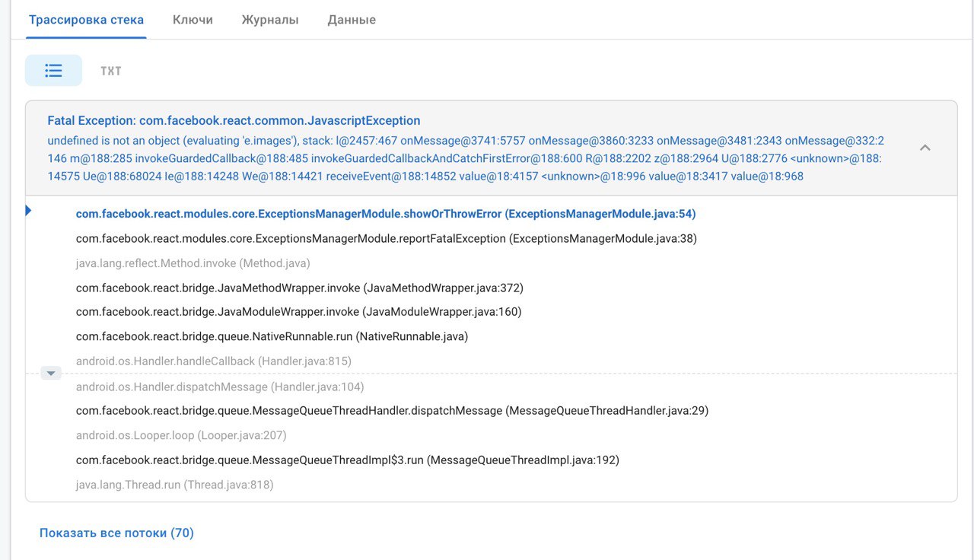Select the JavaMethodWrapper.invoke frame
Viewport: 974px width, 560px height.
tap(300, 288)
